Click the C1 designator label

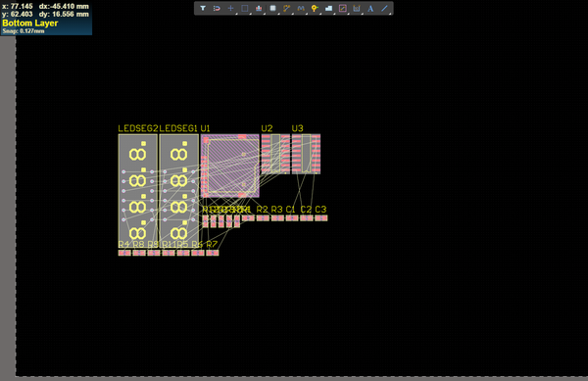click(x=291, y=210)
